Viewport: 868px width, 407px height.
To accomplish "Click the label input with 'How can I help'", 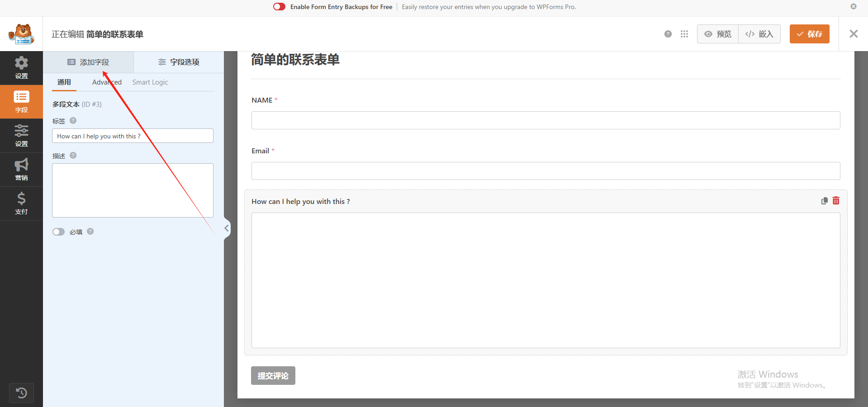I will (133, 136).
